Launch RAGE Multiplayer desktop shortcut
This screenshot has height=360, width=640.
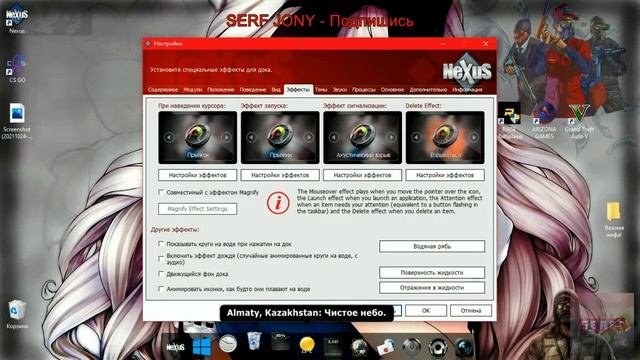(x=509, y=120)
